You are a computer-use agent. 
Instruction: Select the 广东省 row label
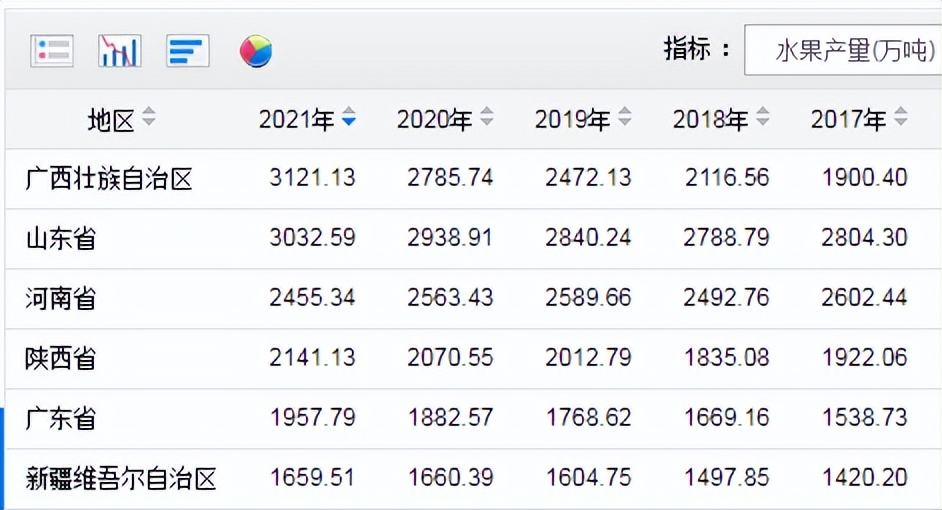[61, 418]
